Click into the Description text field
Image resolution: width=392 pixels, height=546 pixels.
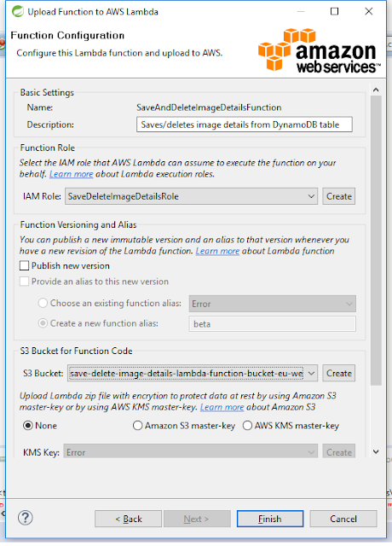tap(245, 125)
